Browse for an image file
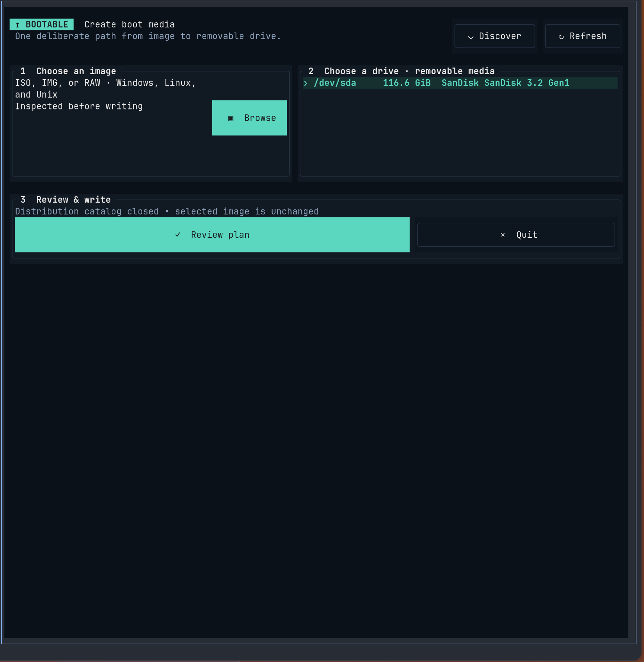Screen dimensions: 644x662 point(249,118)
